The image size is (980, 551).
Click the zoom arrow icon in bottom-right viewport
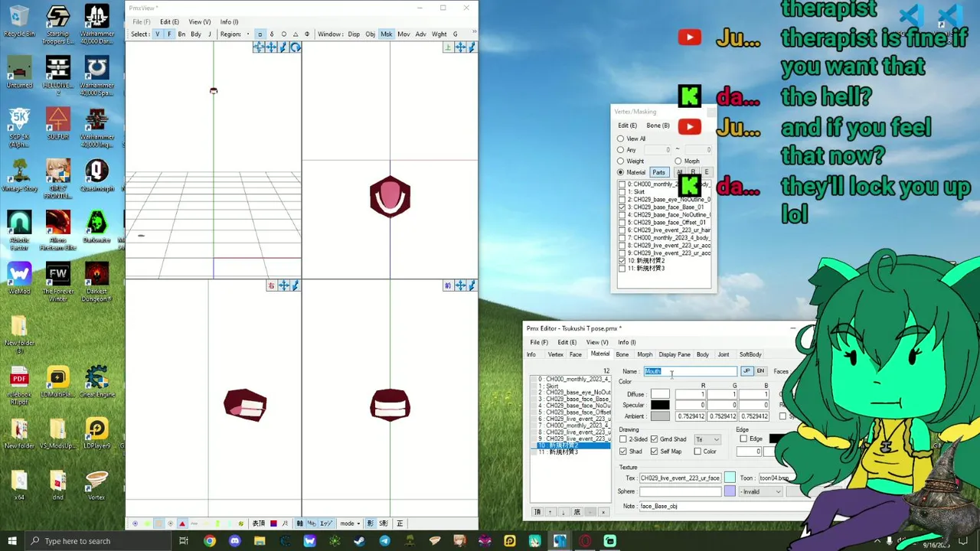pyautogui.click(x=472, y=285)
